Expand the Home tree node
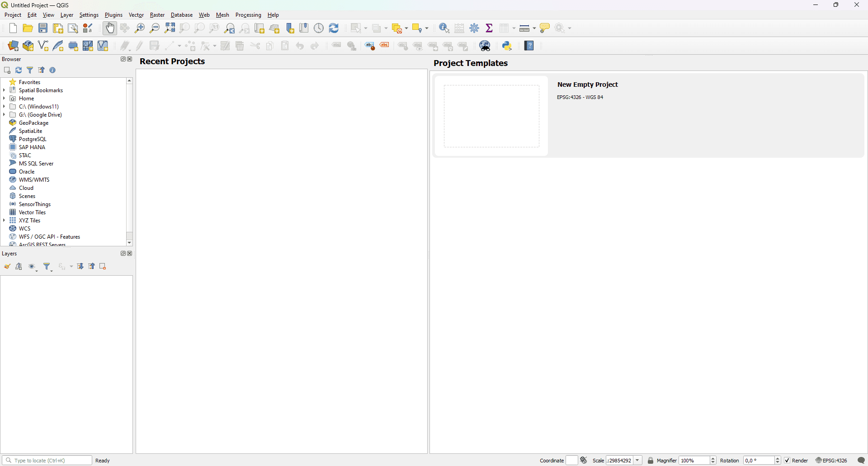 pos(4,99)
